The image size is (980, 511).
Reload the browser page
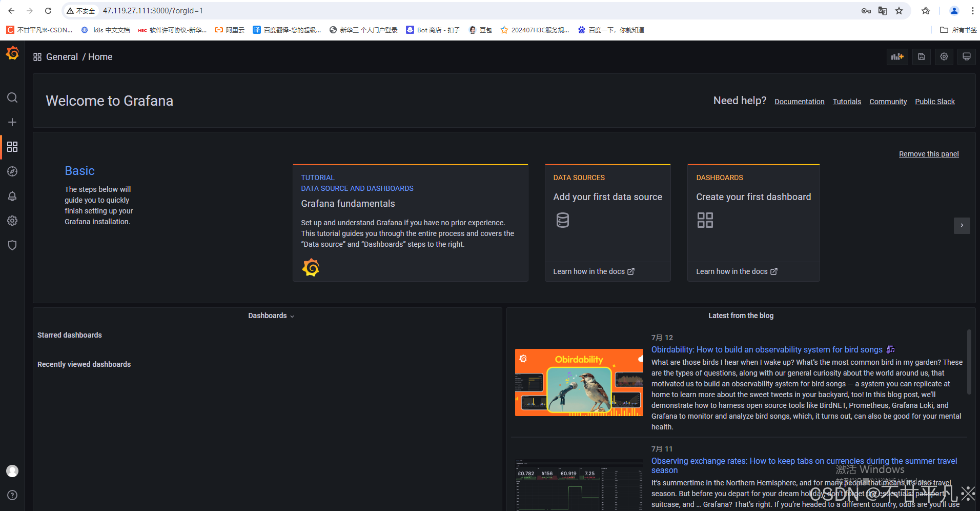pyautogui.click(x=48, y=11)
